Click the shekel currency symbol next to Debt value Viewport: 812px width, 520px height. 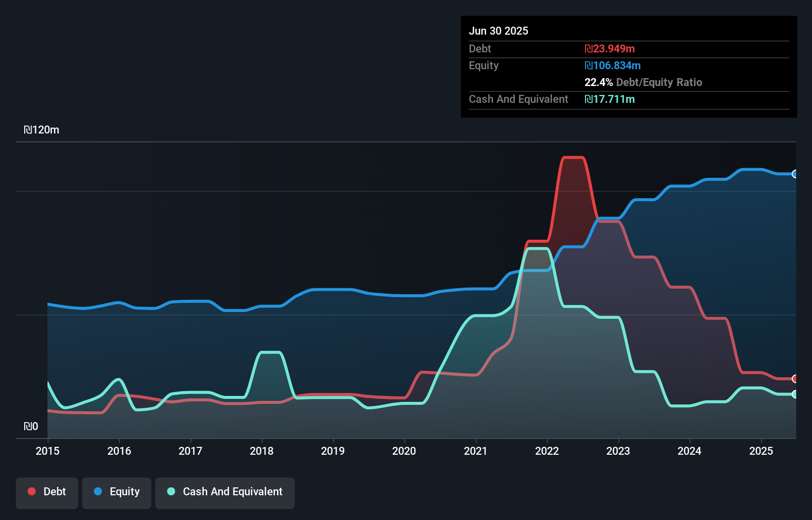click(589, 48)
